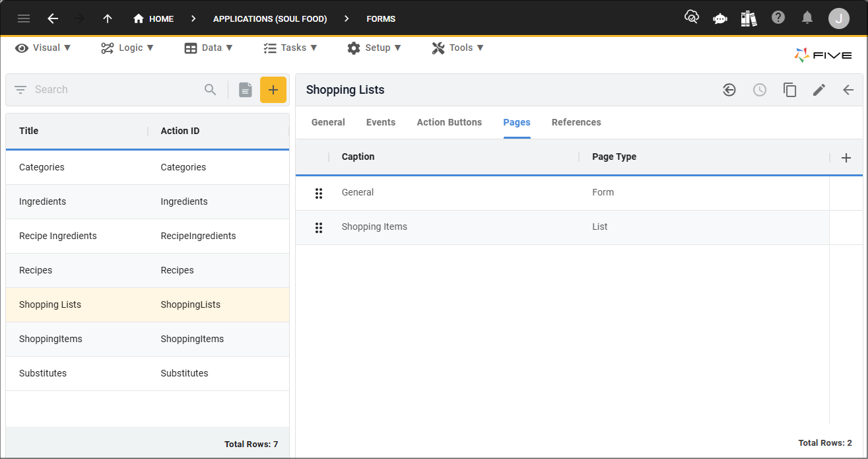Switch to the Events tab
The width and height of the screenshot is (868, 459).
[381, 122]
